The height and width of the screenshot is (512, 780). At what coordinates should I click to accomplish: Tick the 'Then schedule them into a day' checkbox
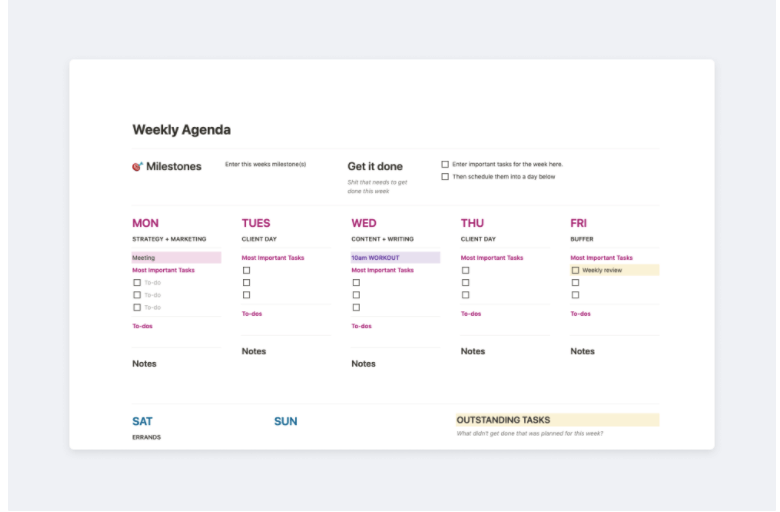pyautogui.click(x=445, y=177)
